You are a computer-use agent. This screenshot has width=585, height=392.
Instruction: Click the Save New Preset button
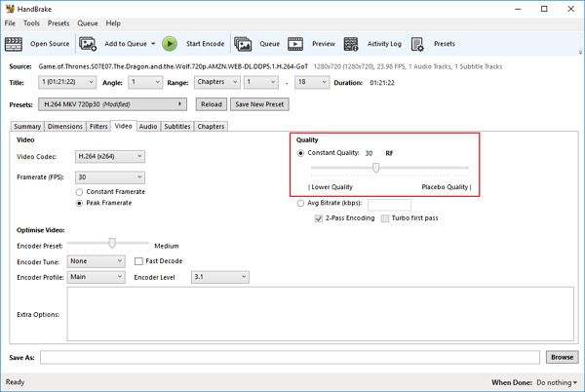(x=259, y=104)
